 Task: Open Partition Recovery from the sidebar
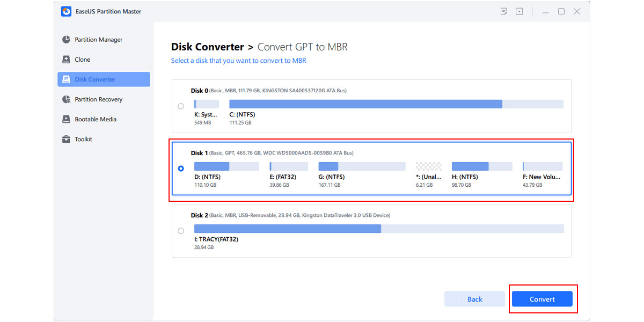104,99
